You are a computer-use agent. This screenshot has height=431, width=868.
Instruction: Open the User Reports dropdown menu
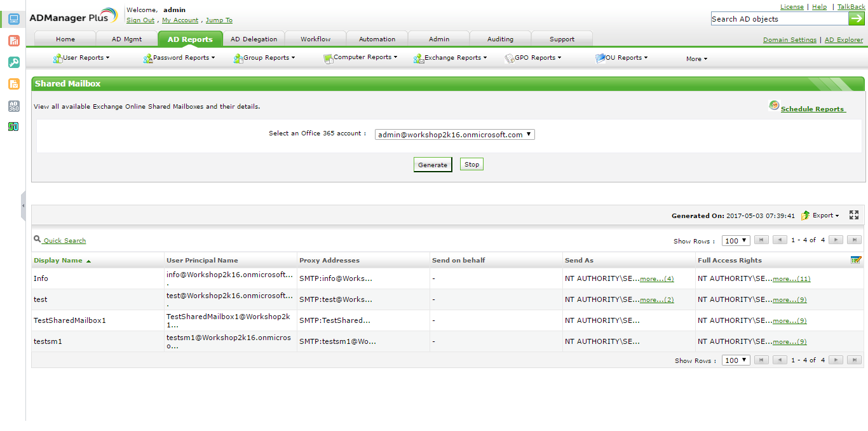pyautogui.click(x=81, y=58)
